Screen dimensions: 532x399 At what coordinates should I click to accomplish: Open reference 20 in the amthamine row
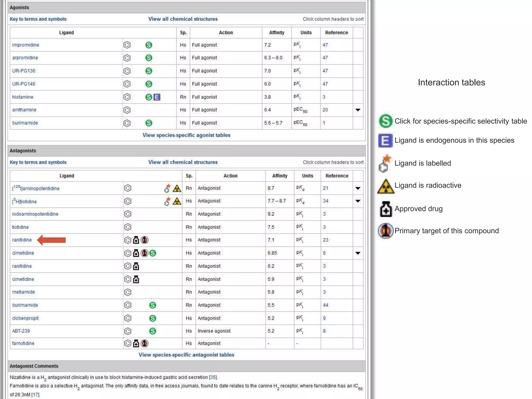pyautogui.click(x=325, y=110)
